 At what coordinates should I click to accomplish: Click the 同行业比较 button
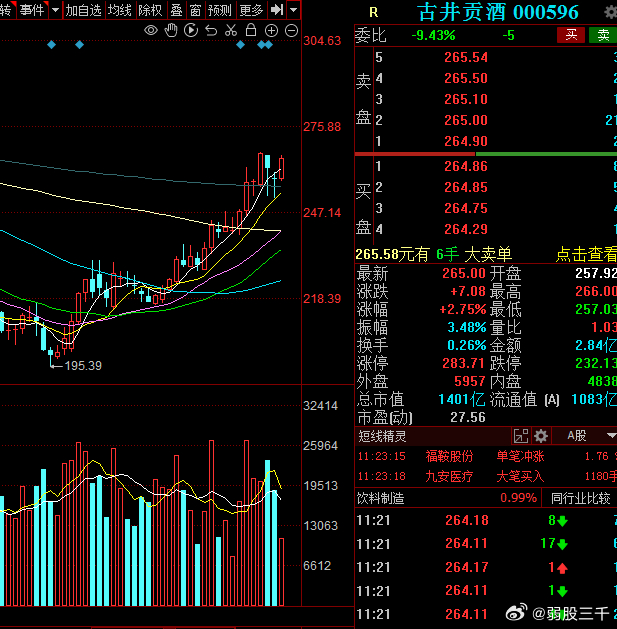580,498
